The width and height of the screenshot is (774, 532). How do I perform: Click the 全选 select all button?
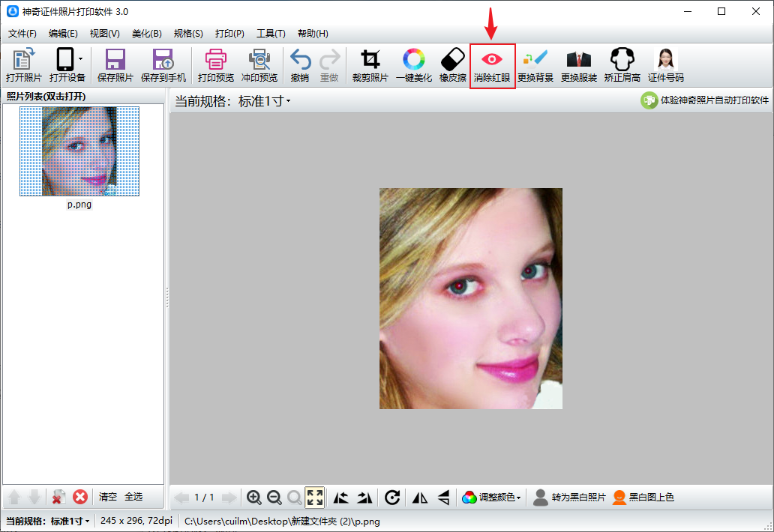click(133, 497)
